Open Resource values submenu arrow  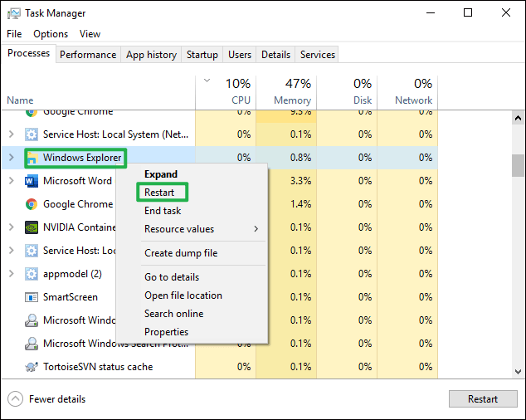256,229
